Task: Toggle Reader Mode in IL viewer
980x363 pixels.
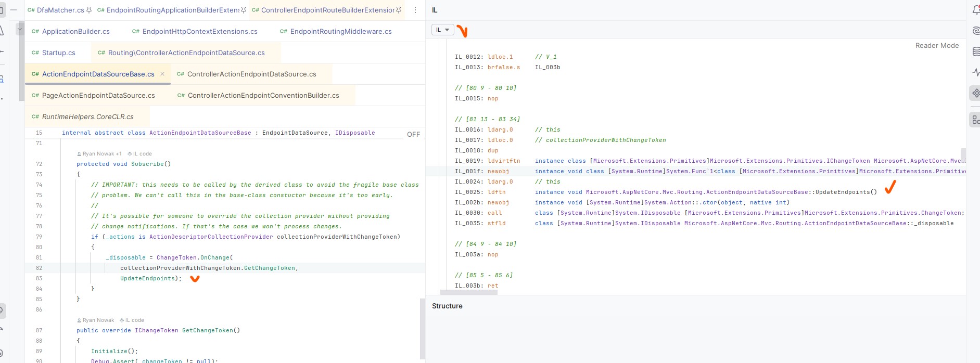Action: [937, 46]
